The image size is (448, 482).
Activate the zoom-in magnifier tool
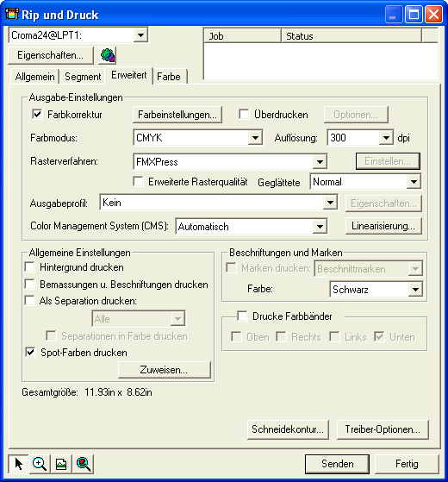(x=40, y=464)
